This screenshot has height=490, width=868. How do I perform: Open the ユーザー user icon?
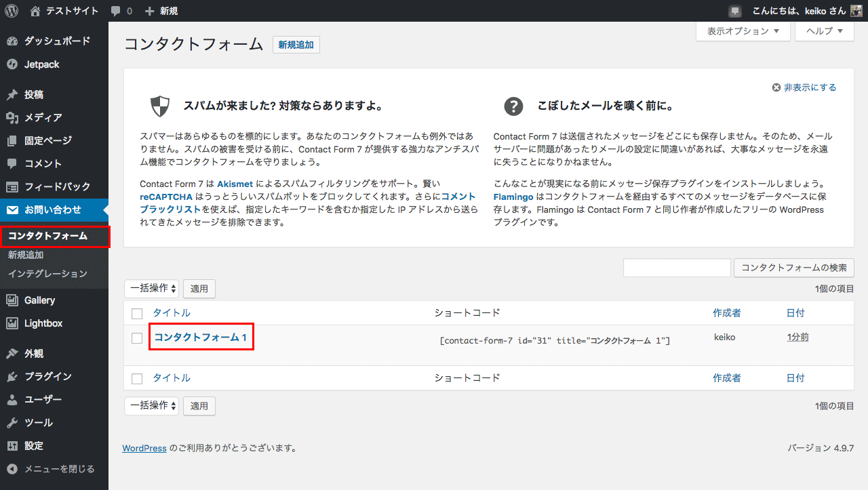point(12,400)
